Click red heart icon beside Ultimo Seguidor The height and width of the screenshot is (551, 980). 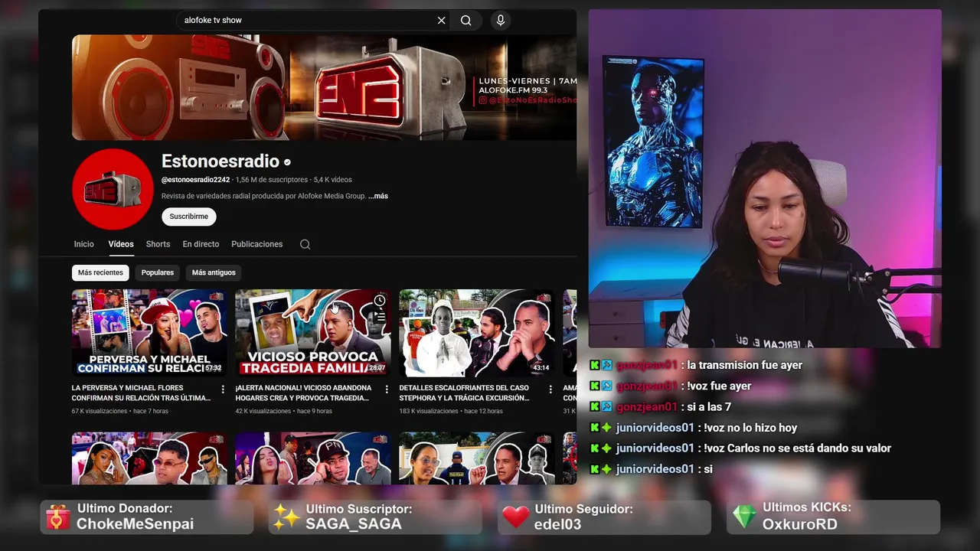tap(516, 517)
